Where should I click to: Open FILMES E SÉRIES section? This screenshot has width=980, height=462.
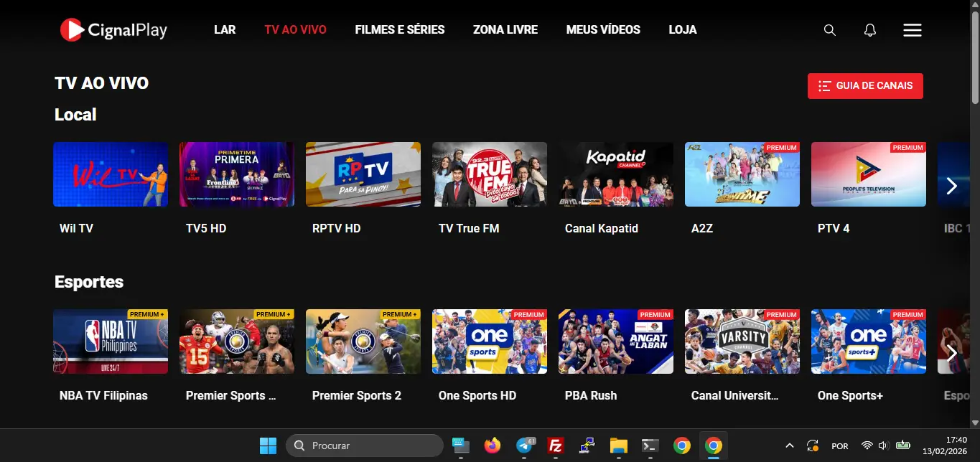400,30
